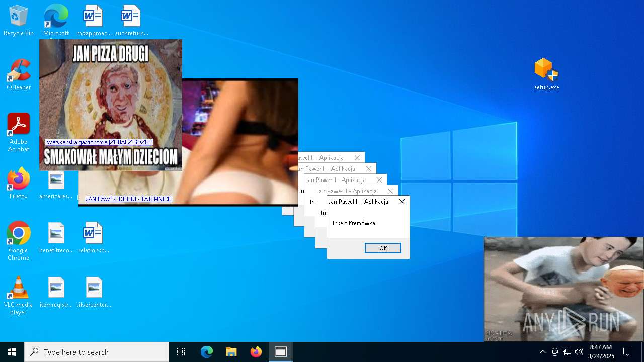The image size is (644, 362).
Task: Open the itemregistr... image file
Action: point(56,292)
